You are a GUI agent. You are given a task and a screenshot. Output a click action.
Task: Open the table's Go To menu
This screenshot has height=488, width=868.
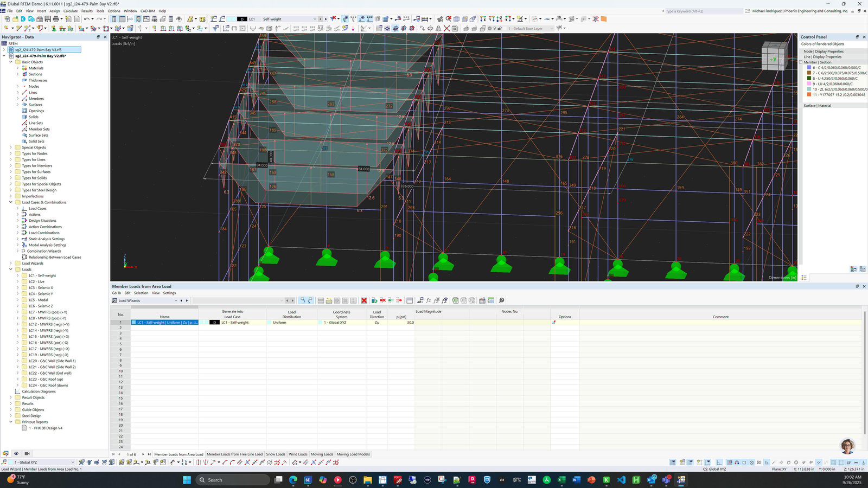[116, 293]
